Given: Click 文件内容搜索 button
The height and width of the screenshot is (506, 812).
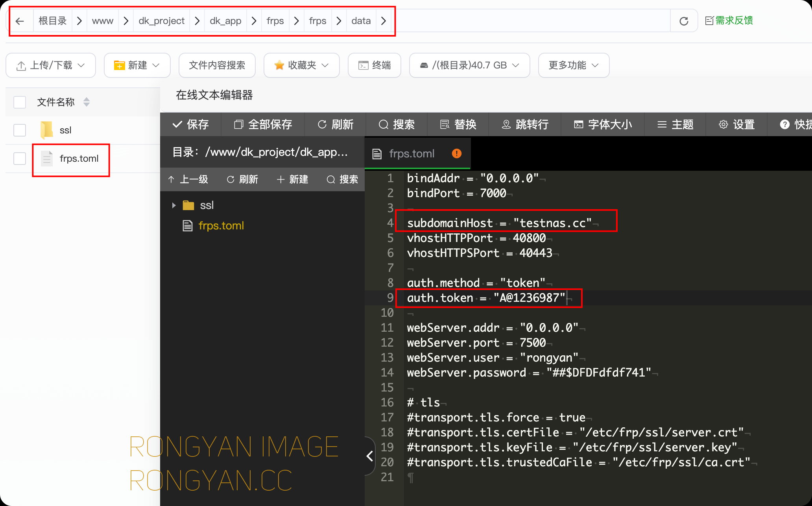Looking at the screenshot, I should 217,65.
